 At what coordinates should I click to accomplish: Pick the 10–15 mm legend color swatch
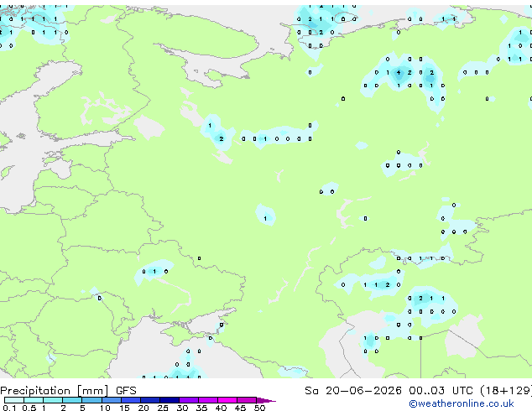point(111,400)
